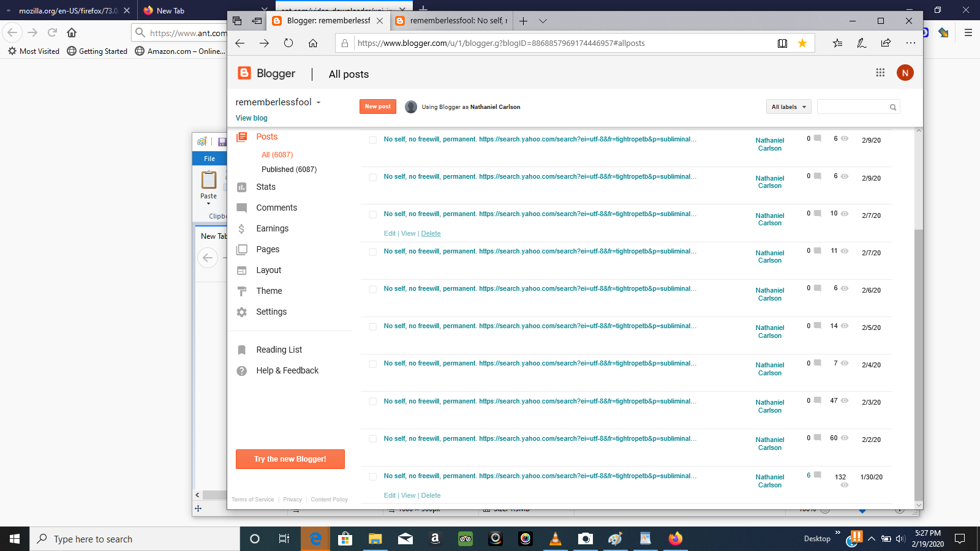The width and height of the screenshot is (980, 551).
Task: Open the account avatar with letter N
Action: point(905,72)
